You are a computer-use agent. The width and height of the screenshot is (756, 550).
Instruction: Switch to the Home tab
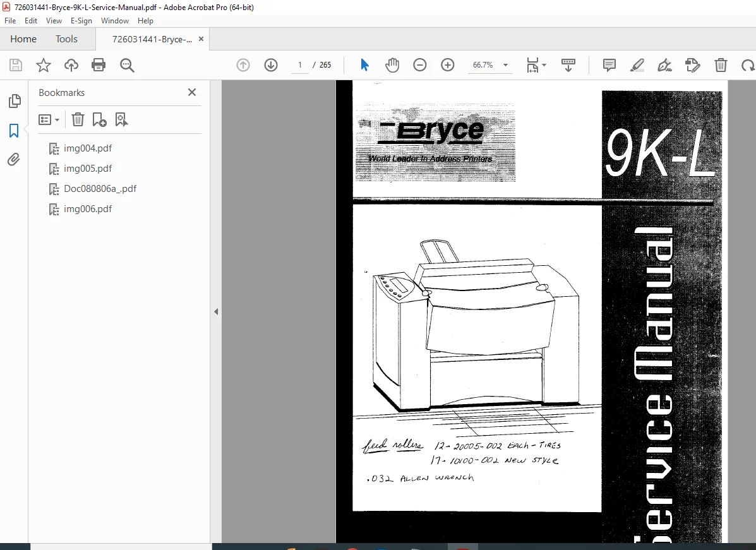click(23, 39)
